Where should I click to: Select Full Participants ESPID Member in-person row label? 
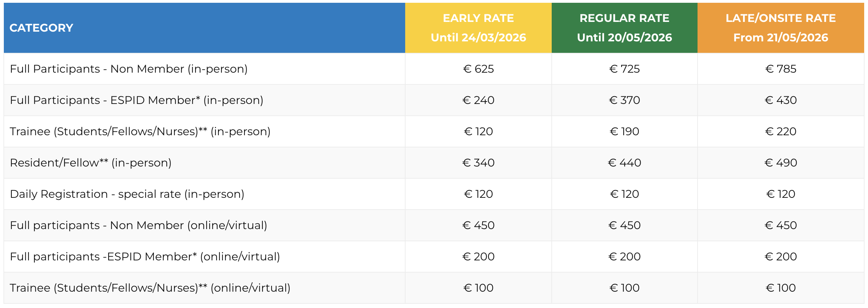coord(136,100)
